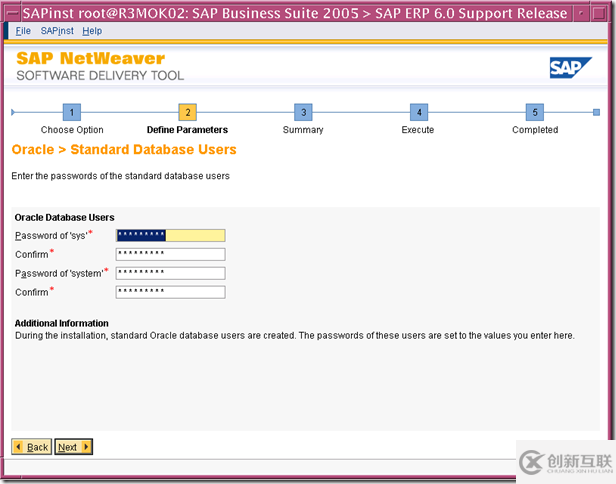The height and width of the screenshot is (484, 616).
Task: Click the 'Oracle > Standard Database Users' heading
Action: click(124, 149)
